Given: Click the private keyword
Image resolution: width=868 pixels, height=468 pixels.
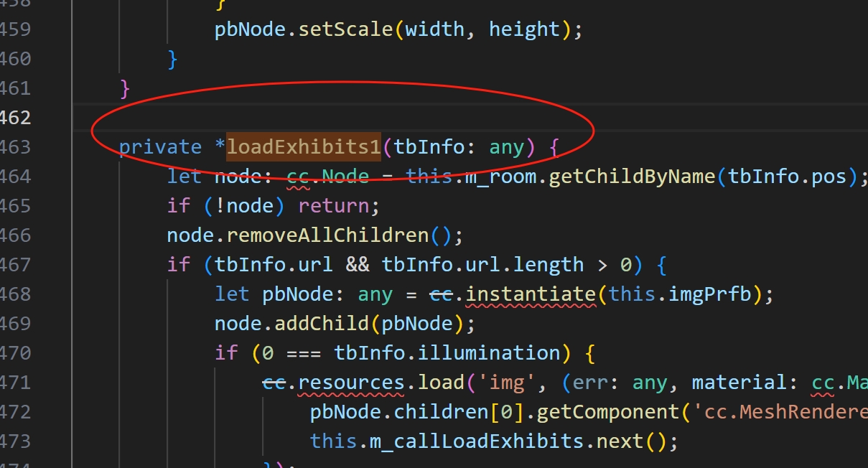Looking at the screenshot, I should [x=160, y=147].
